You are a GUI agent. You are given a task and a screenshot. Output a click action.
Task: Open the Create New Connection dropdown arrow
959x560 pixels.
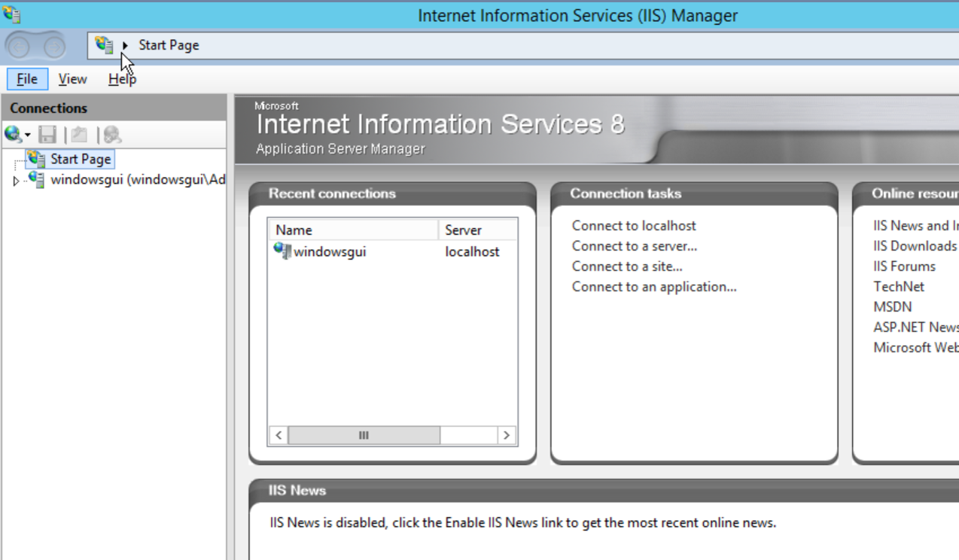pyautogui.click(x=28, y=135)
